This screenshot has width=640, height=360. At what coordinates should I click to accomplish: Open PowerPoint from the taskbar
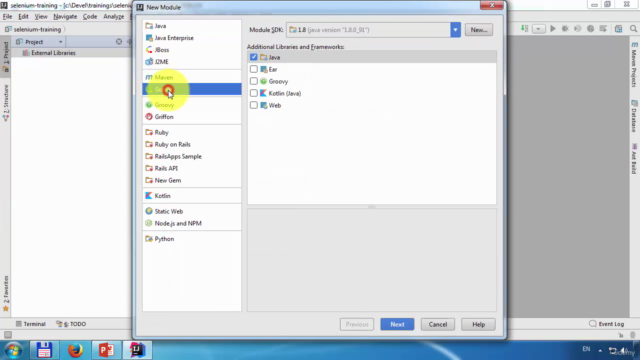pyautogui.click(x=107, y=350)
